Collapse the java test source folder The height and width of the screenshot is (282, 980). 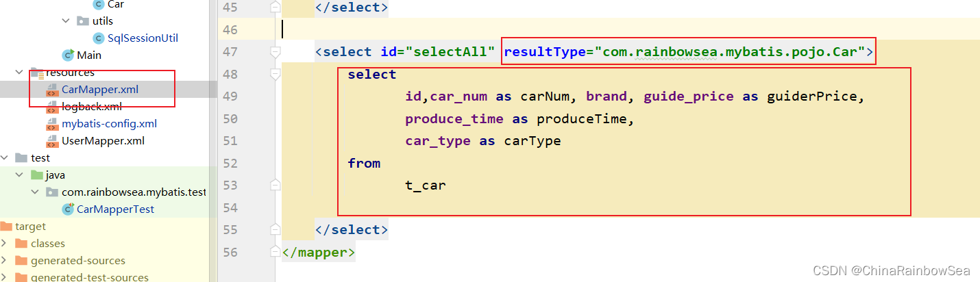pyautogui.click(x=20, y=175)
